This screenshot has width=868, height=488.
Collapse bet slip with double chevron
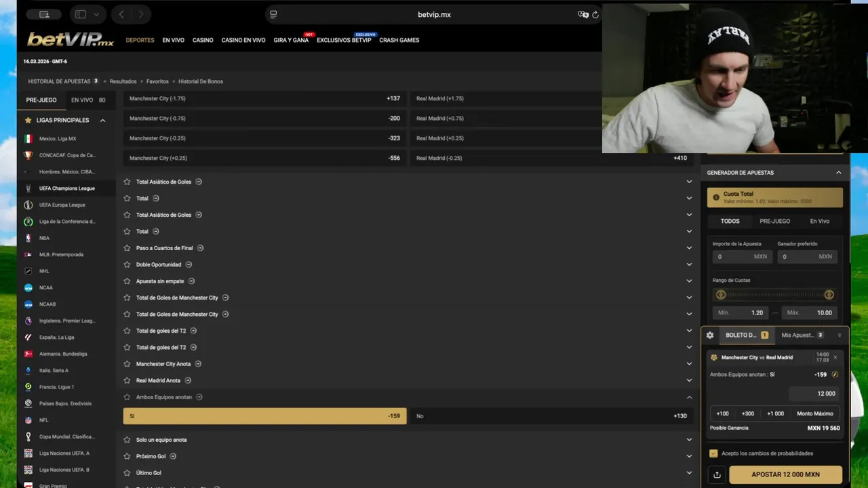click(840, 335)
